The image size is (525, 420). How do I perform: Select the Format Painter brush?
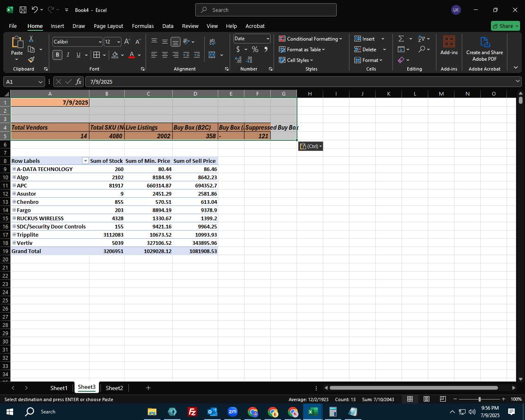click(31, 60)
